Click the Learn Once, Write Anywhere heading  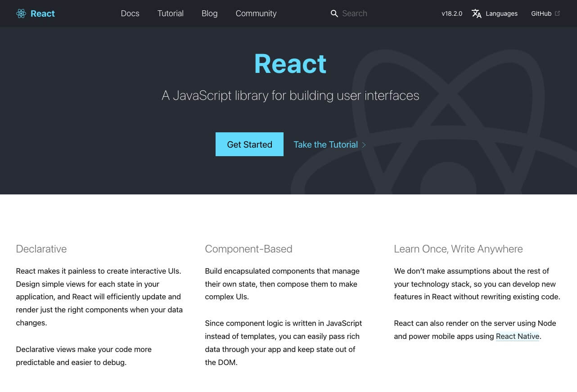click(458, 249)
